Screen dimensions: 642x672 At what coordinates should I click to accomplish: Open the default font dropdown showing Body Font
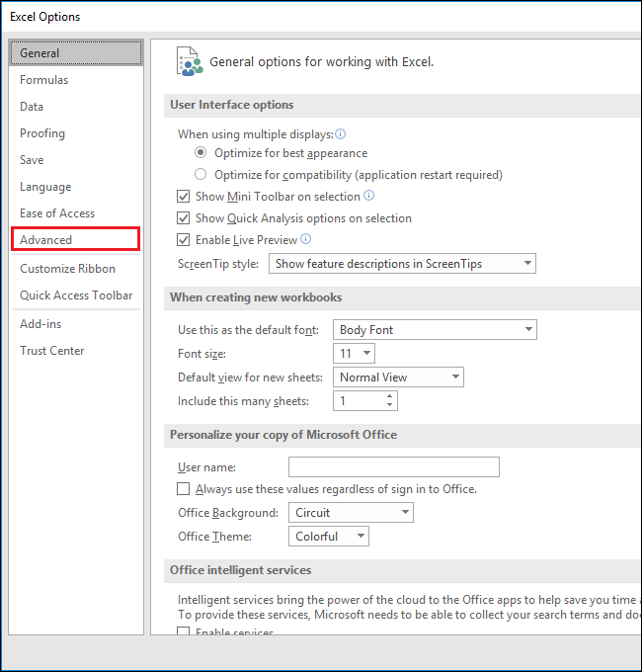point(435,329)
